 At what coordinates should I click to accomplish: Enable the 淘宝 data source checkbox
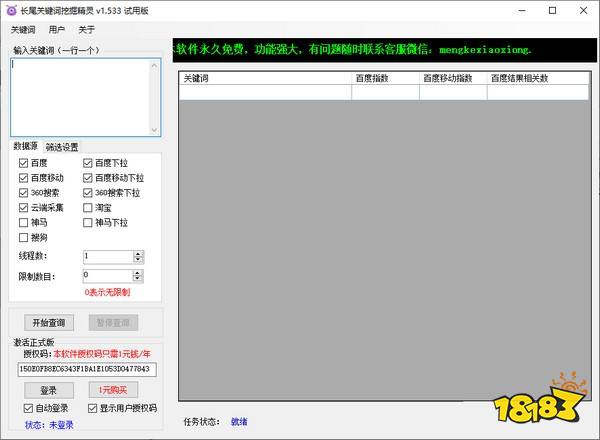88,208
